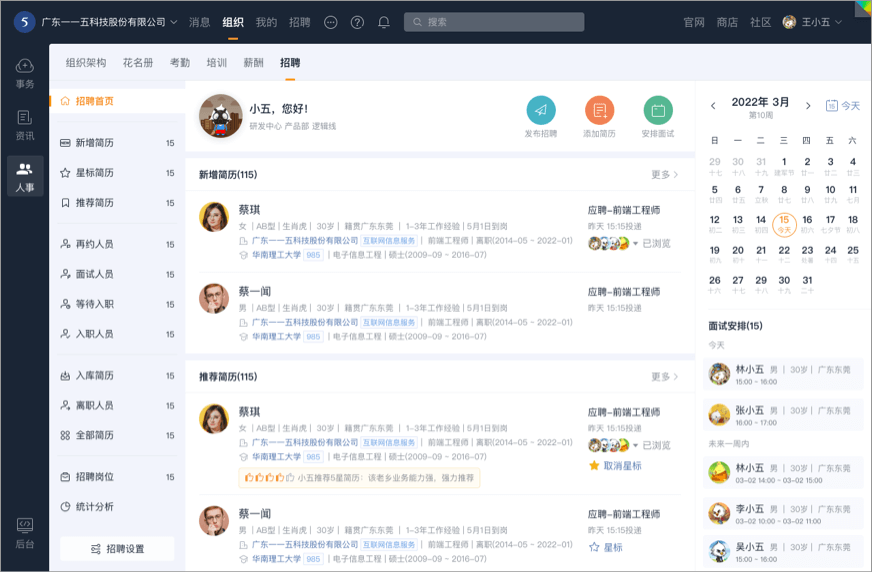Open the 安排面试 calendar icon

pos(657,110)
